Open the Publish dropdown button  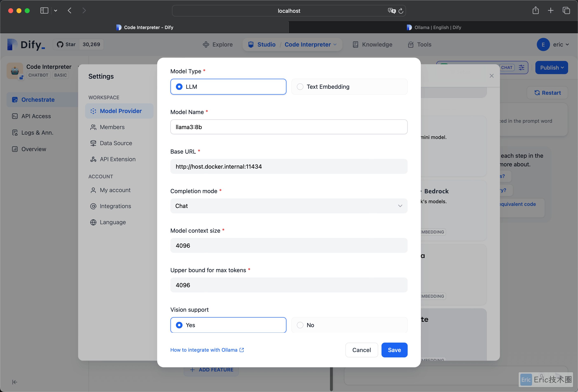tap(552, 68)
